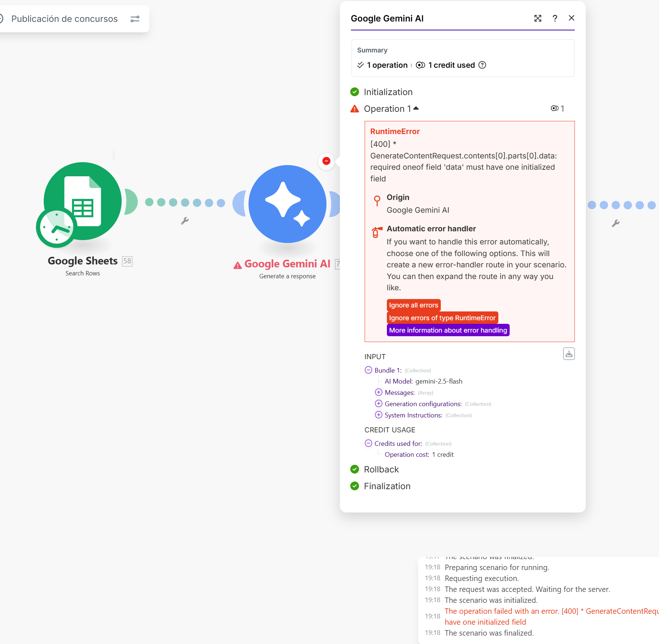Click the 'Generate a response' module subtitle
This screenshot has width=659, height=644.
point(287,276)
